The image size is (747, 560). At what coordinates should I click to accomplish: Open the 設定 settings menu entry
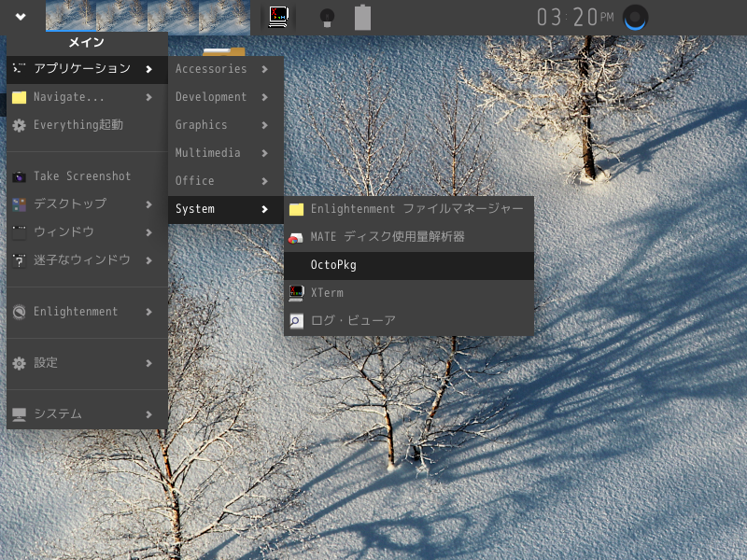click(87, 363)
